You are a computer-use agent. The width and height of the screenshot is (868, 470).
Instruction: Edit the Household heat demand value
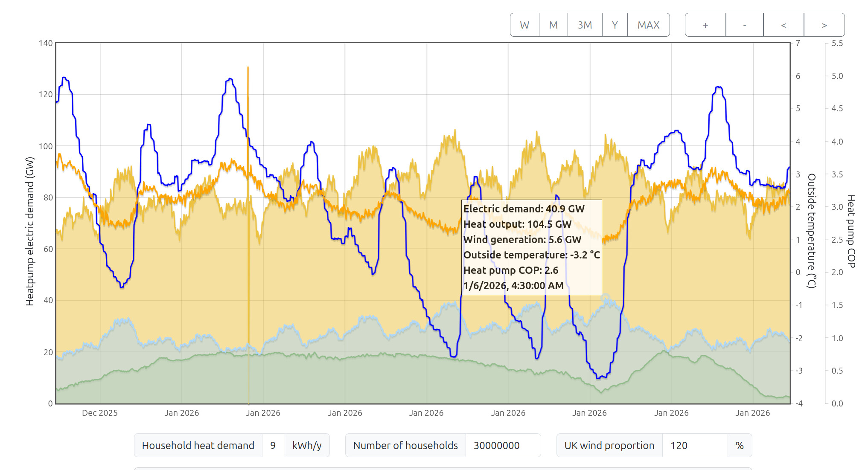point(273,446)
